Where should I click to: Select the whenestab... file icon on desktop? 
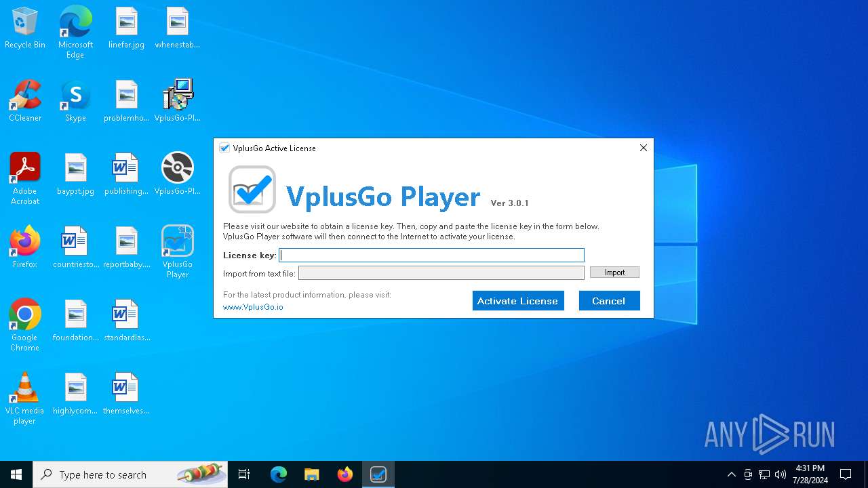177,28
